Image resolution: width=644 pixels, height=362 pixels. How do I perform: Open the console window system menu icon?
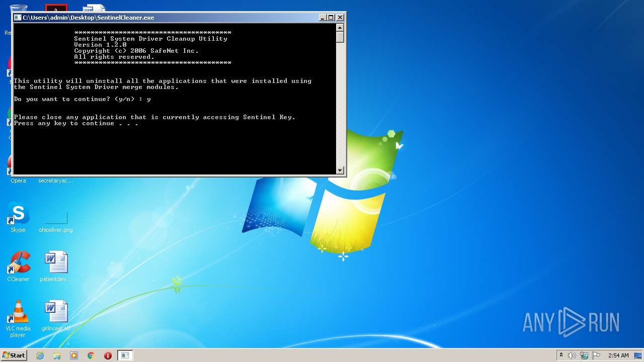pyautogui.click(x=18, y=18)
